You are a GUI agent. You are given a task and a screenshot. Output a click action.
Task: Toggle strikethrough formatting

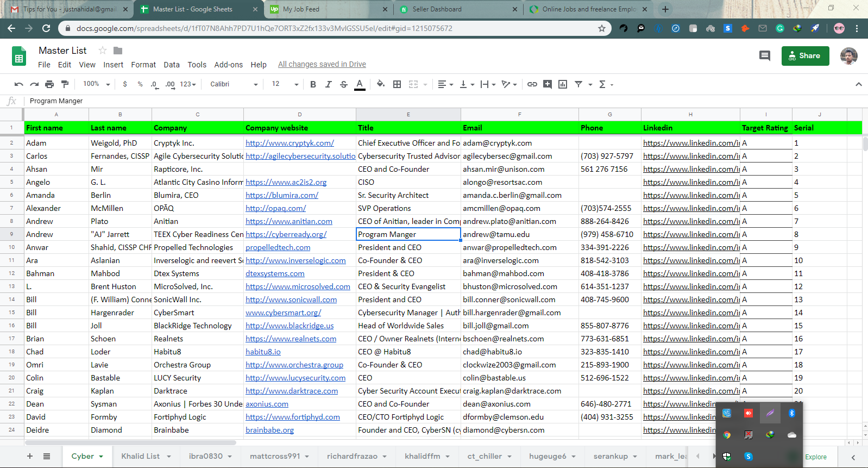(343, 84)
